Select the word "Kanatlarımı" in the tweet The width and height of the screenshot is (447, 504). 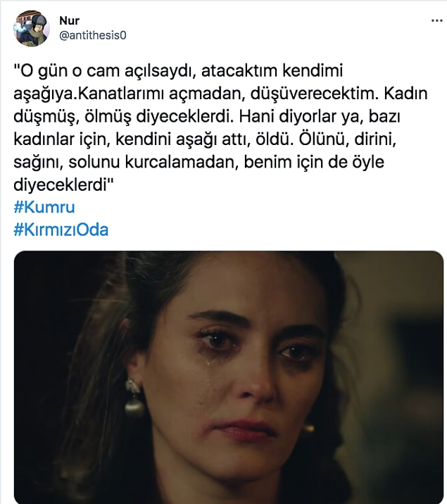coord(122,94)
